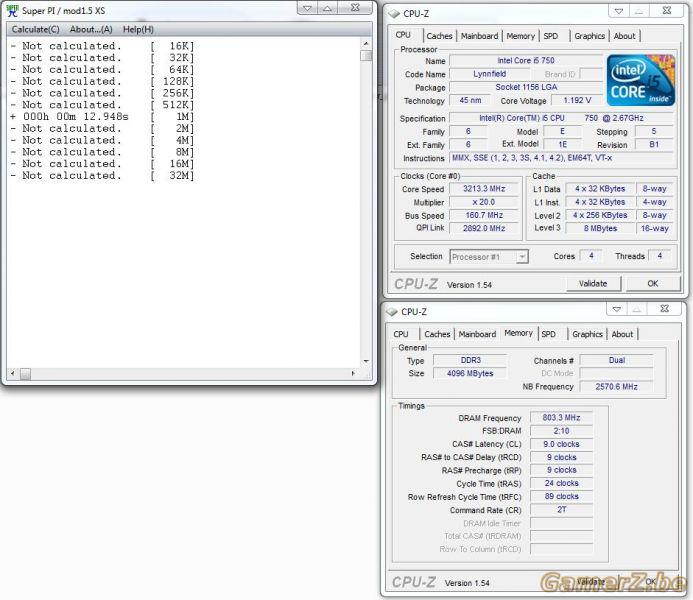Click the Super PI application icon in title bar

[x=12, y=11]
